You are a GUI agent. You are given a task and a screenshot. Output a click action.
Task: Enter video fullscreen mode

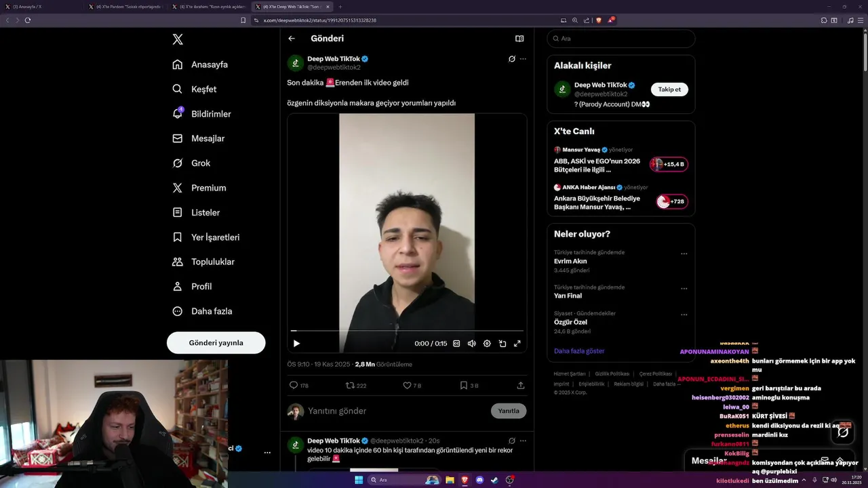point(517,344)
